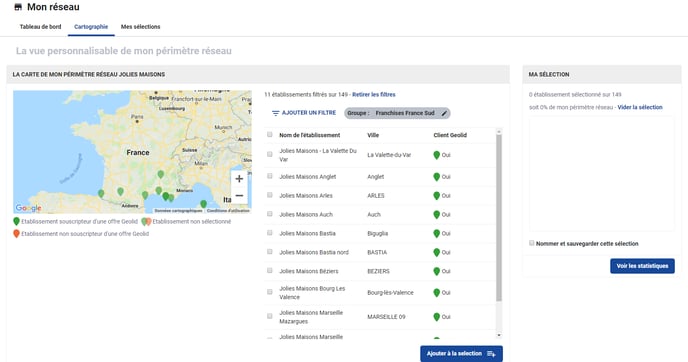Click the green map marker over Corsica

[204, 204]
